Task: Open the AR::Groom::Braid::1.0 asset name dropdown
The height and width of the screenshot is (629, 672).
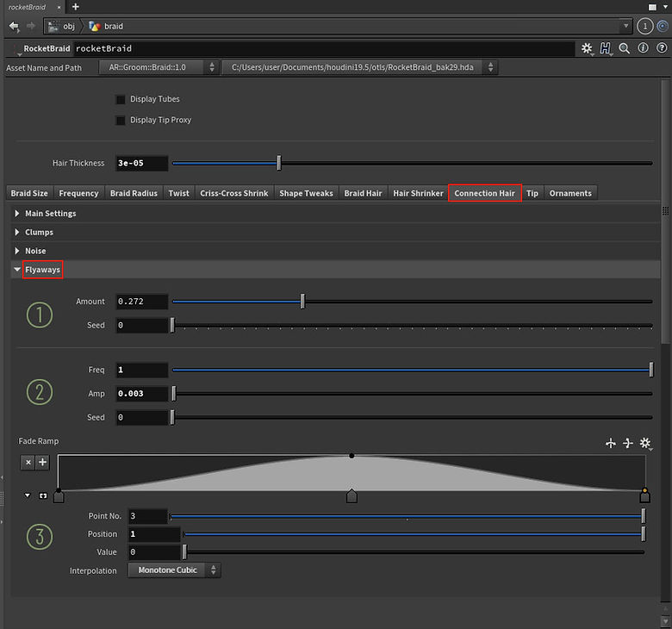Action: coord(158,67)
